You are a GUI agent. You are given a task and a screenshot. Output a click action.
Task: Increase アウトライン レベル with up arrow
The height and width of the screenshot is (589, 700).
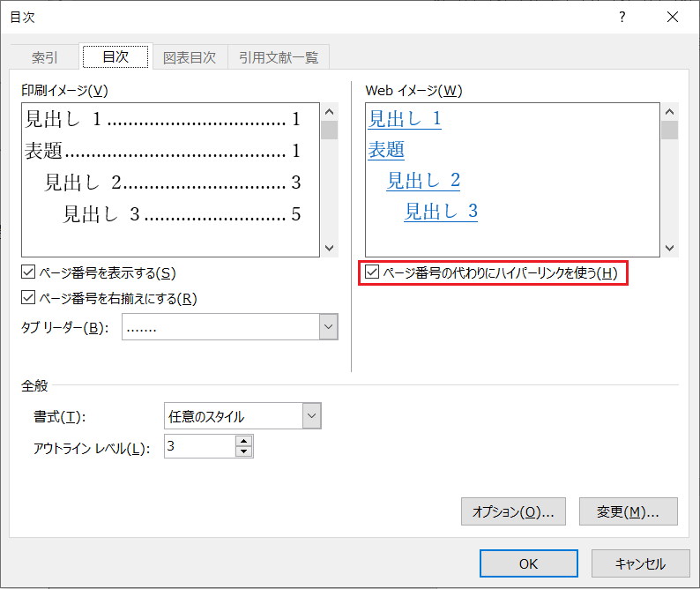tap(244, 441)
